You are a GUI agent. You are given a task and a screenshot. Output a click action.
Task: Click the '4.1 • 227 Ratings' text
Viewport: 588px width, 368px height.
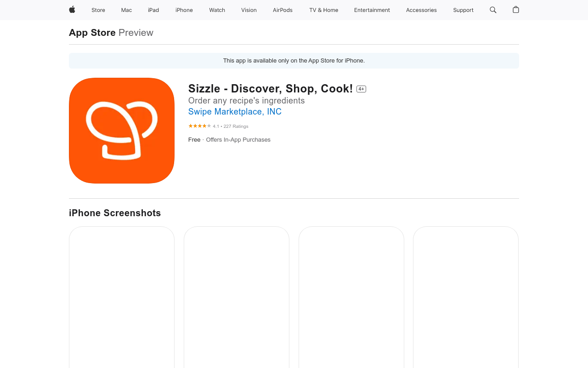point(231,126)
